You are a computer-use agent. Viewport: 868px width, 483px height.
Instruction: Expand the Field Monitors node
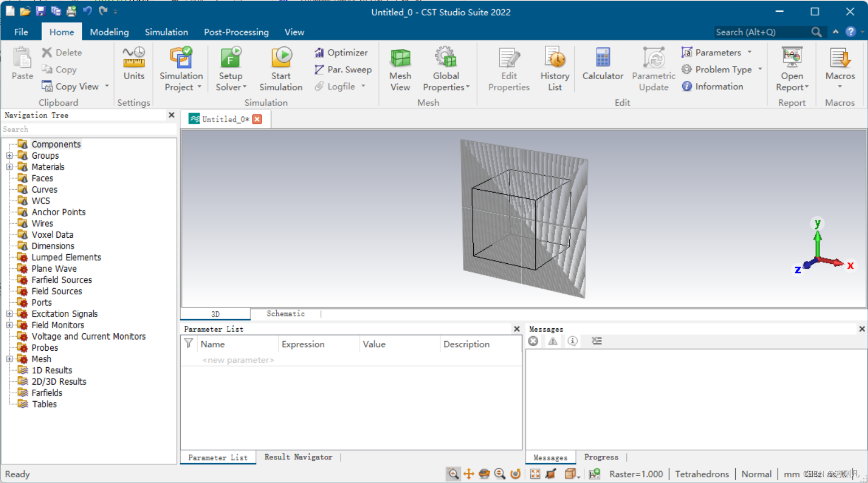10,325
